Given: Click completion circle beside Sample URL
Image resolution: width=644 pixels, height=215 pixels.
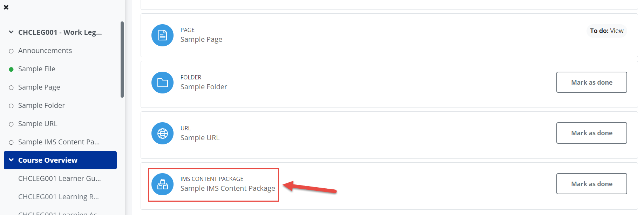Looking at the screenshot, I should pyautogui.click(x=11, y=124).
